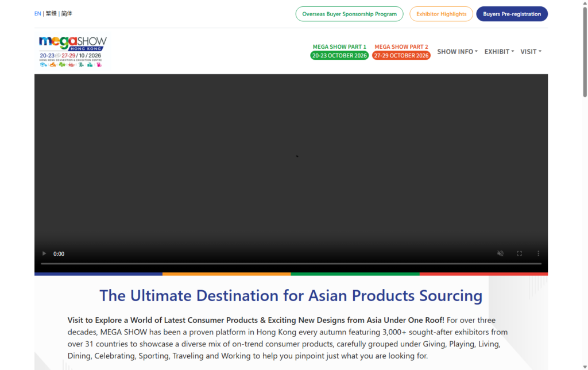Select EN as the display language
The height and width of the screenshot is (370, 588).
coord(37,13)
